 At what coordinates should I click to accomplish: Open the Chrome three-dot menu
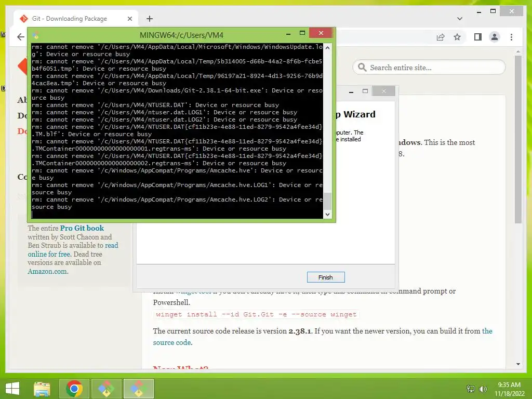[511, 37]
